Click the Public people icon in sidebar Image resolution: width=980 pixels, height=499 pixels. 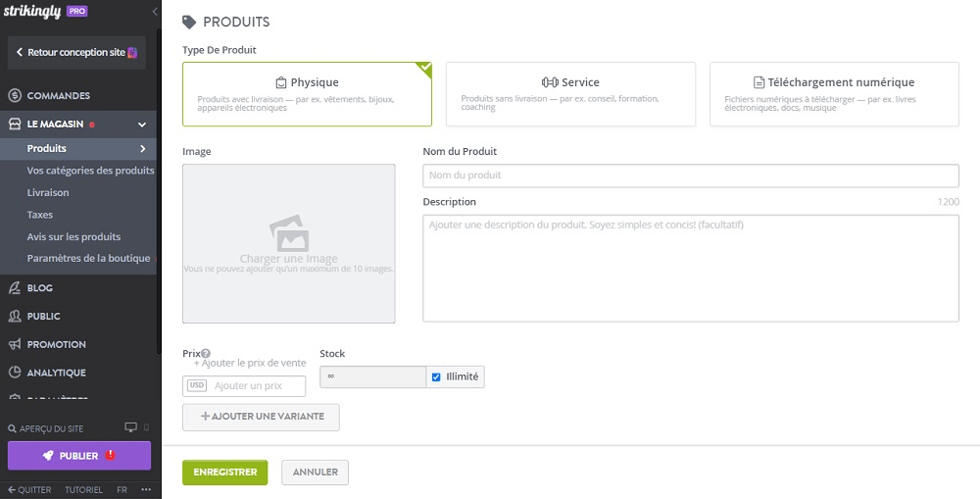pyautogui.click(x=15, y=317)
